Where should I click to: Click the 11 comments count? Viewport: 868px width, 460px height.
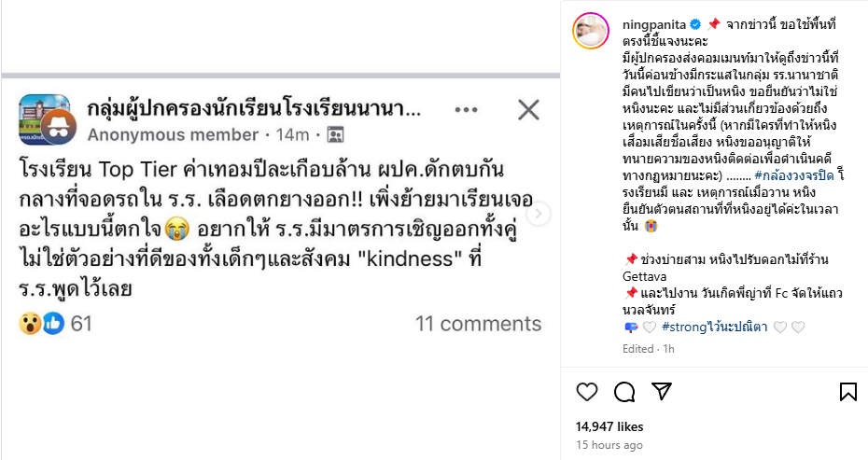pyautogui.click(x=478, y=324)
